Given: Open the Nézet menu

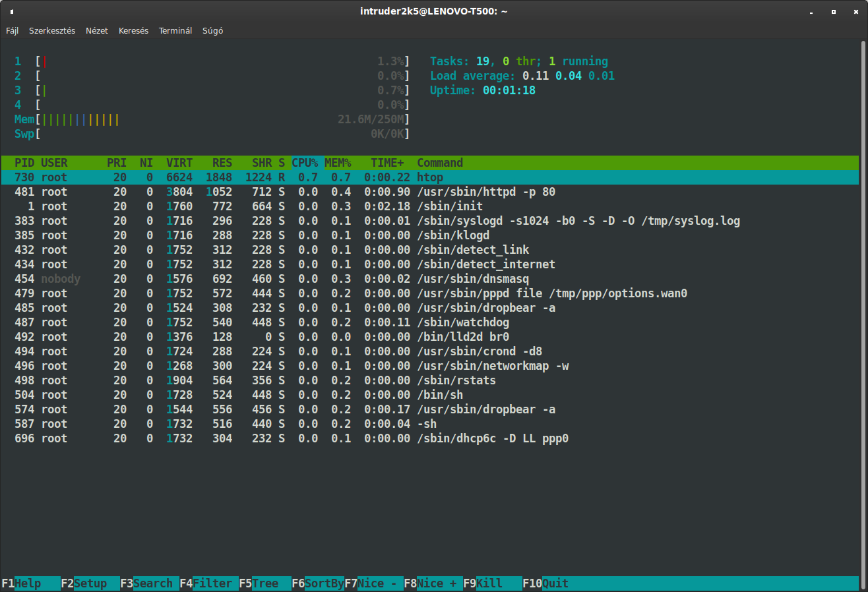Looking at the screenshot, I should point(96,30).
